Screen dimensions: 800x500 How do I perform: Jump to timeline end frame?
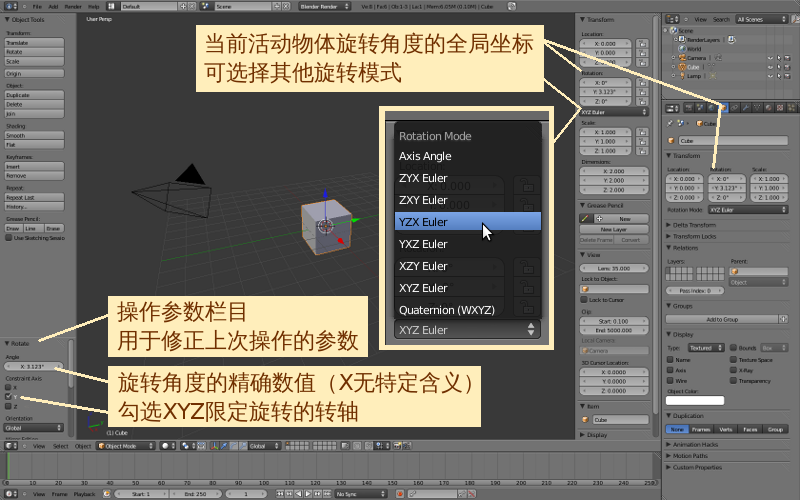327,494
